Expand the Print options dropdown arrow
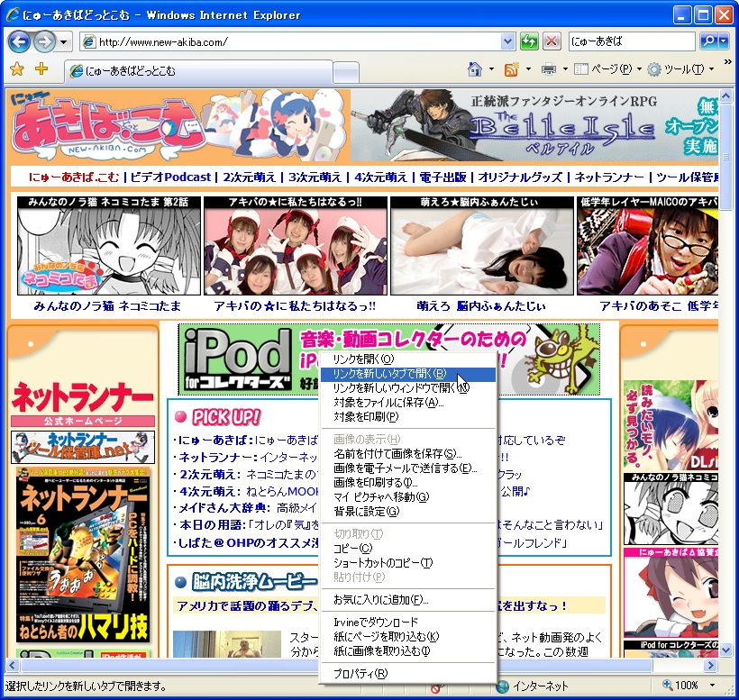The width and height of the screenshot is (739, 700). [565, 69]
